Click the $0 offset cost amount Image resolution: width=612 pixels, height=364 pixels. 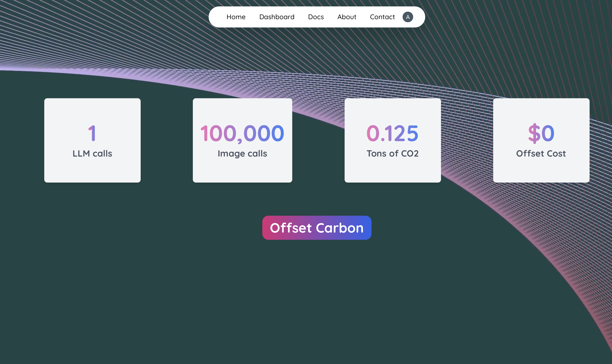(x=541, y=133)
